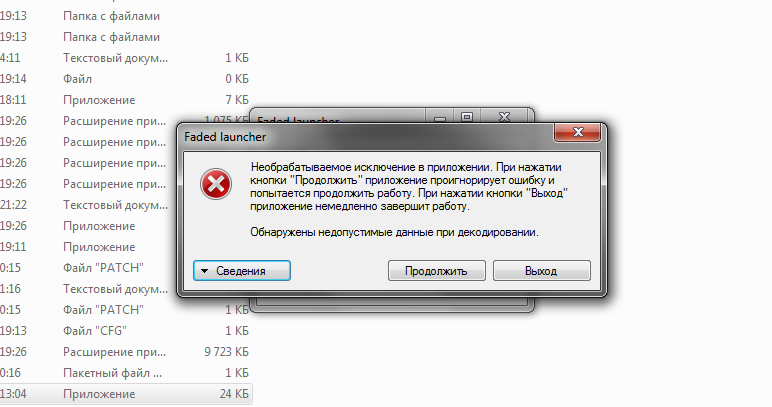
Task: Click the Продолжить button
Action: pyautogui.click(x=436, y=271)
